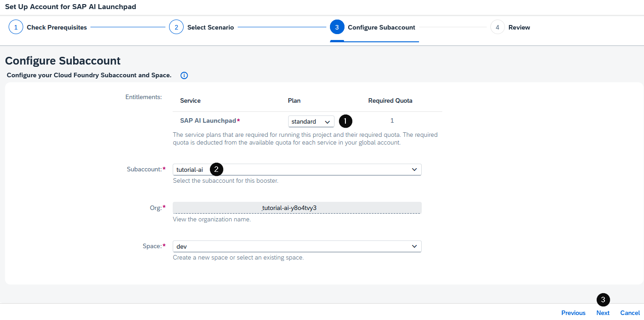Click step 1 circle Check Prerequisites
Image resolution: width=644 pixels, height=320 pixels.
point(16,27)
